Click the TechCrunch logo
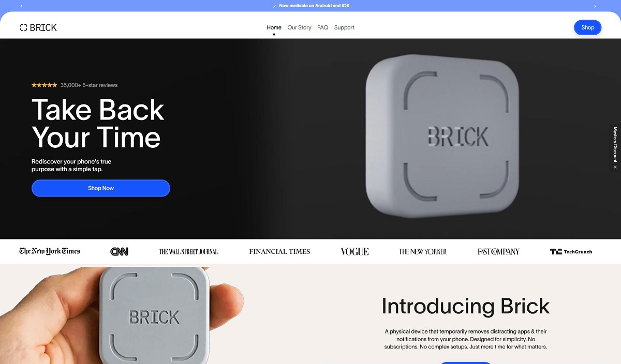The width and height of the screenshot is (621, 364). click(x=571, y=251)
